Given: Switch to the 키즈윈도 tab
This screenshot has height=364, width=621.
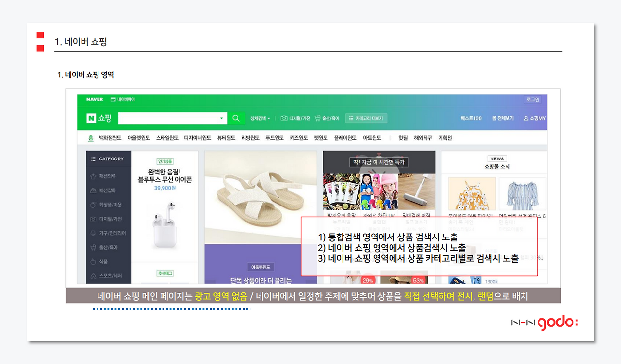Looking at the screenshot, I should 299,138.
